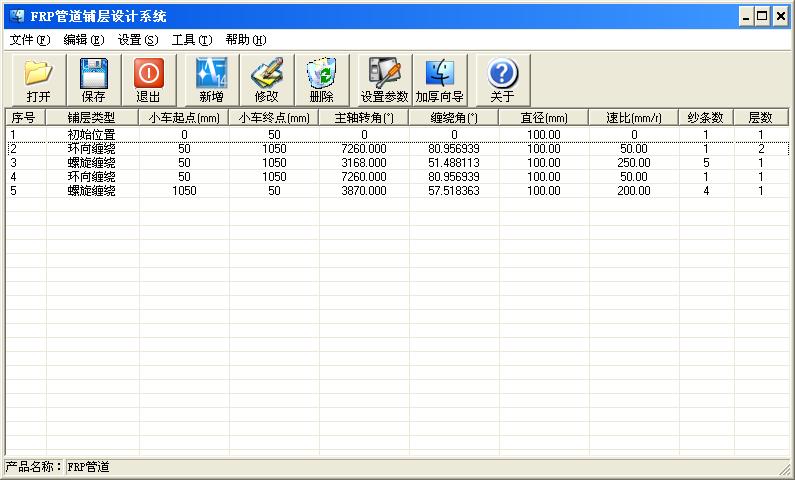Viewport: 795px width, 480px height.
Task: Open the 设置(S) menu
Action: (137, 40)
